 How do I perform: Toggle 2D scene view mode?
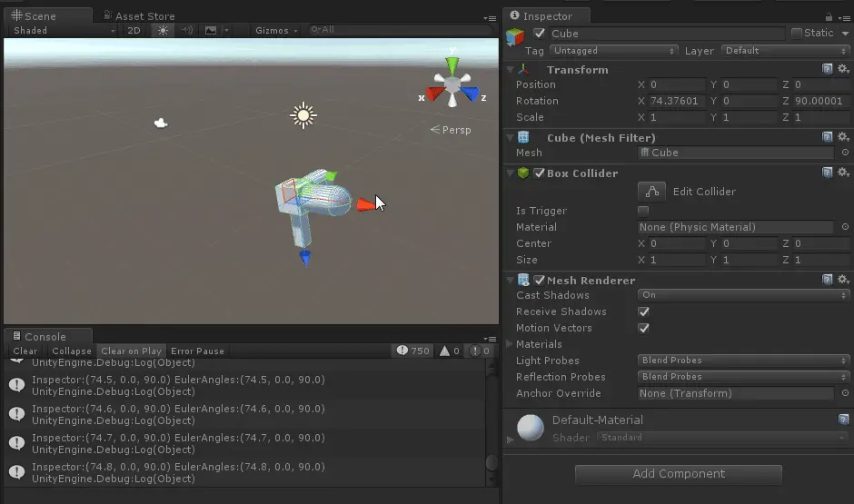pyautogui.click(x=134, y=31)
